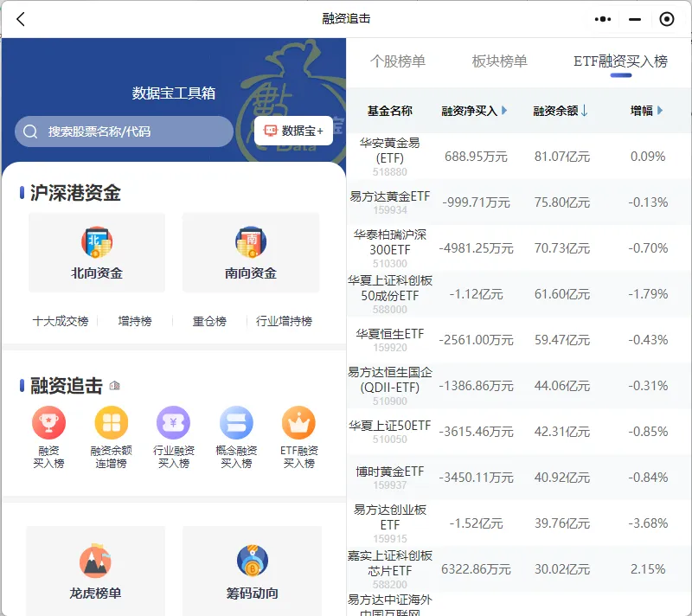Viewport: 692px width, 616px height.
Task: Open 概念融资买入榜 icon
Action: (x=236, y=422)
